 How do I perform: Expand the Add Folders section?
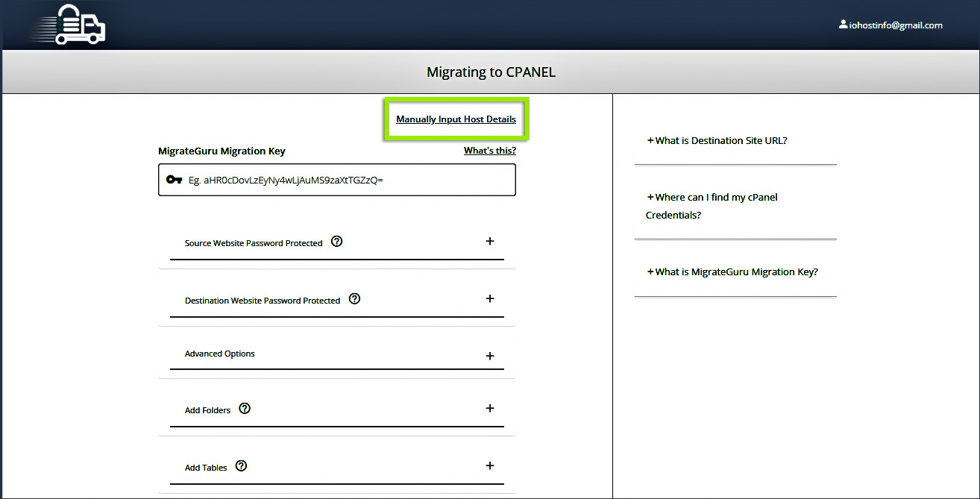490,408
